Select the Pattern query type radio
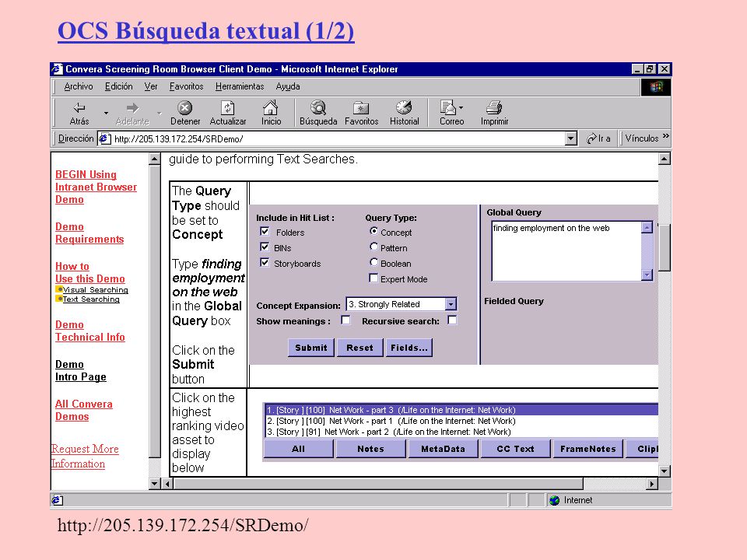Image resolution: width=747 pixels, height=560 pixels. pos(374,247)
